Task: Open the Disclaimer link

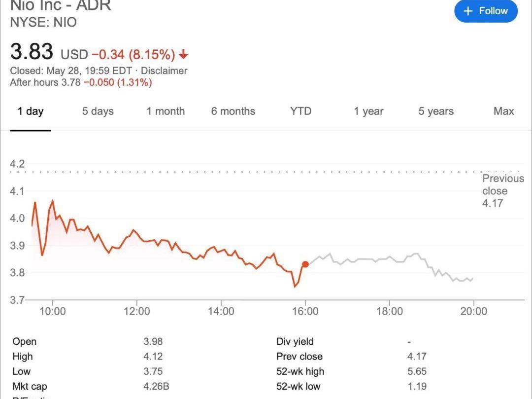Action: pos(164,71)
